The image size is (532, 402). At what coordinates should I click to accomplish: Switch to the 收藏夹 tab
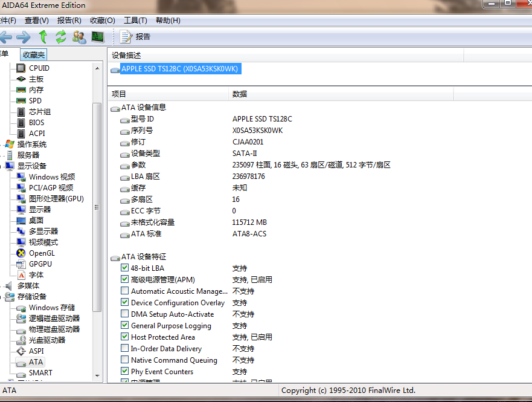(x=34, y=55)
